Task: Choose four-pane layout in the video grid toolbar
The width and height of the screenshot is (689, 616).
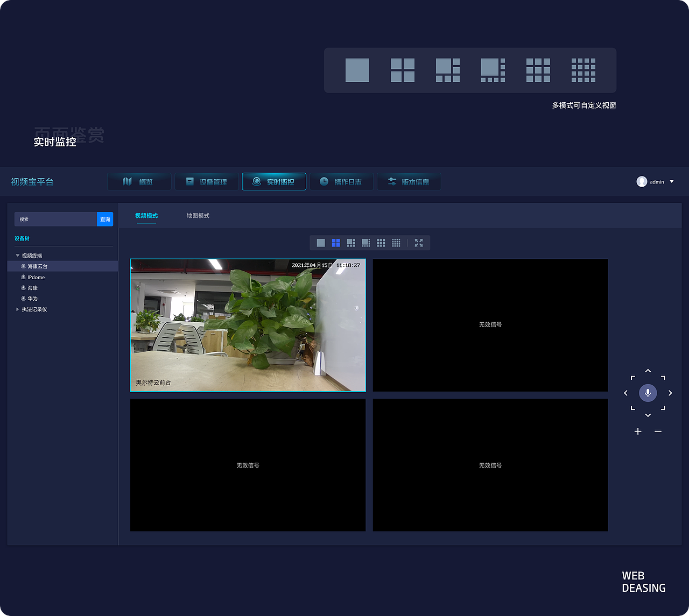Action: pos(336,243)
